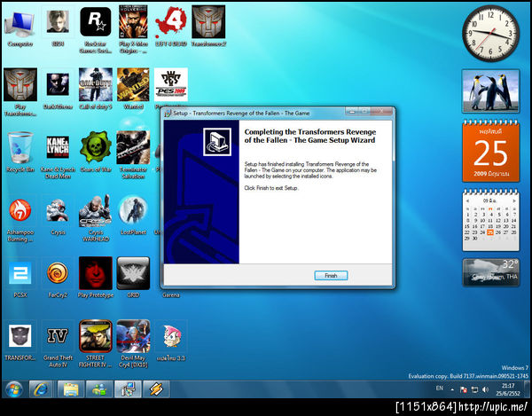Select the FarCry2 icon
The width and height of the screenshot is (532, 416).
(x=58, y=279)
